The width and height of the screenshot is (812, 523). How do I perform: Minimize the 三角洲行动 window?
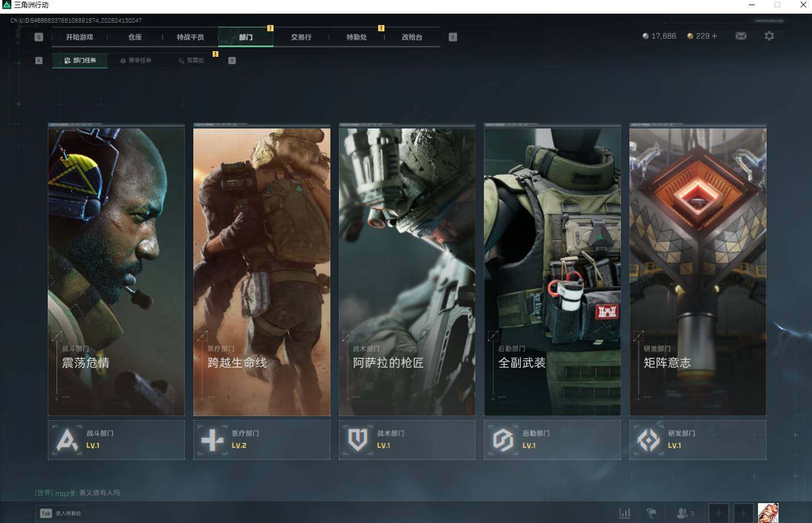click(752, 5)
